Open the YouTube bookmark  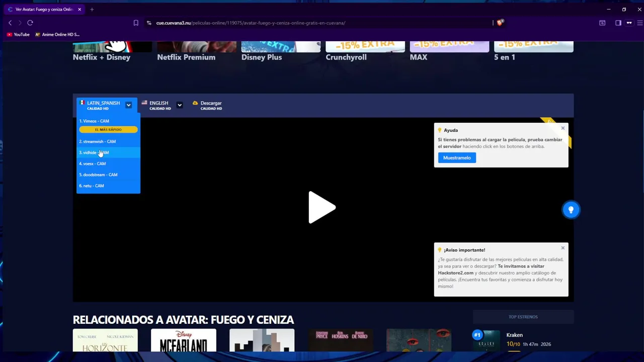coord(18,35)
